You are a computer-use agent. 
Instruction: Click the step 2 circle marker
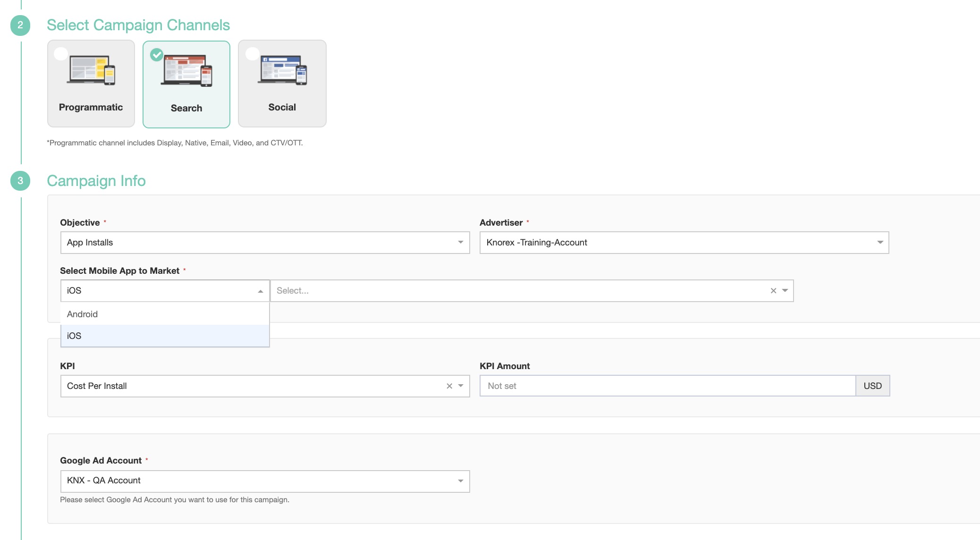pyautogui.click(x=20, y=25)
